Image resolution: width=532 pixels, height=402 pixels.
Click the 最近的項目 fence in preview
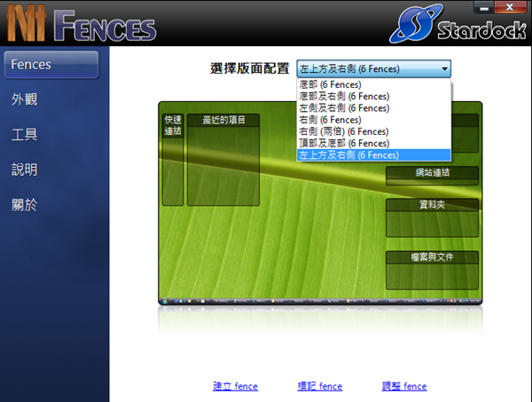tap(223, 160)
